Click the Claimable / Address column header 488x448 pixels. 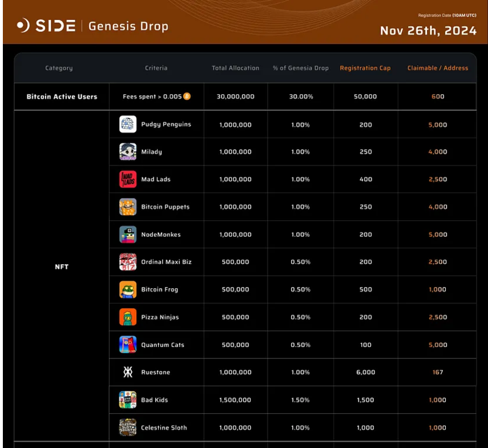438,68
